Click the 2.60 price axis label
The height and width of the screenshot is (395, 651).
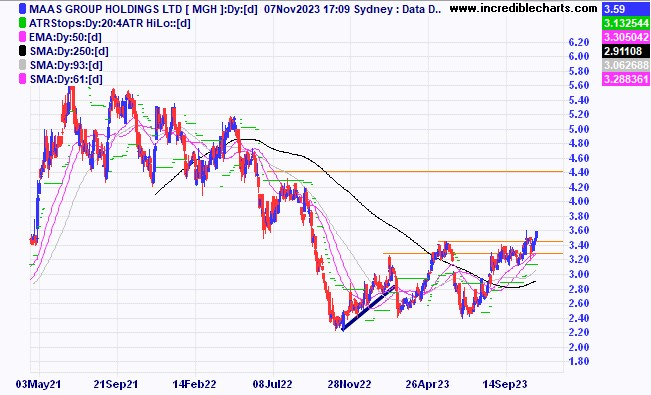579,303
